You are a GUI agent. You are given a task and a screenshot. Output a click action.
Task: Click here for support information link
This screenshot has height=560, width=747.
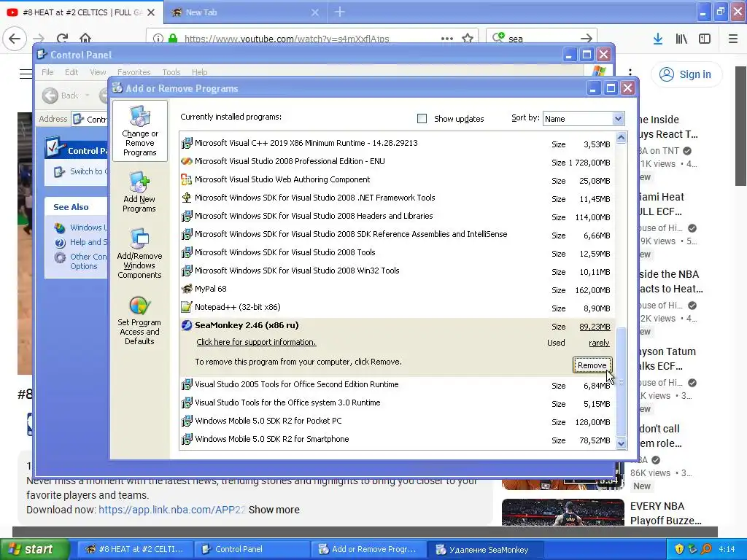tap(256, 343)
